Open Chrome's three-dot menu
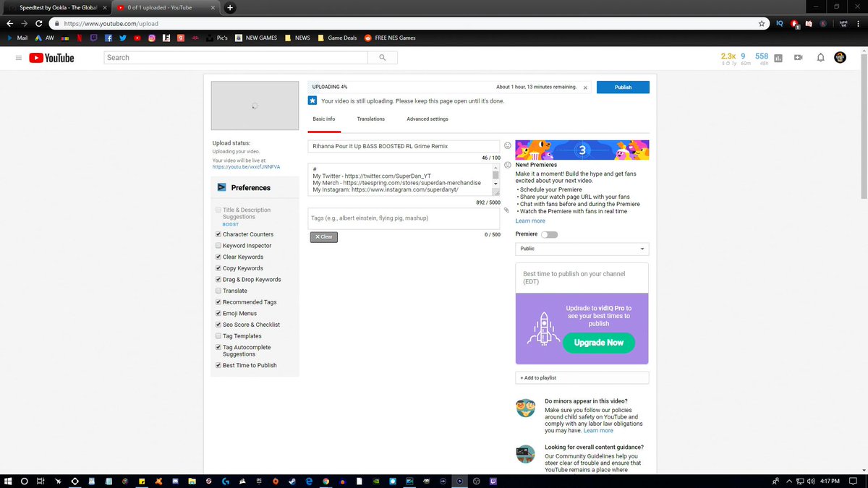Screen dimensions: 868x488 (859, 23)
